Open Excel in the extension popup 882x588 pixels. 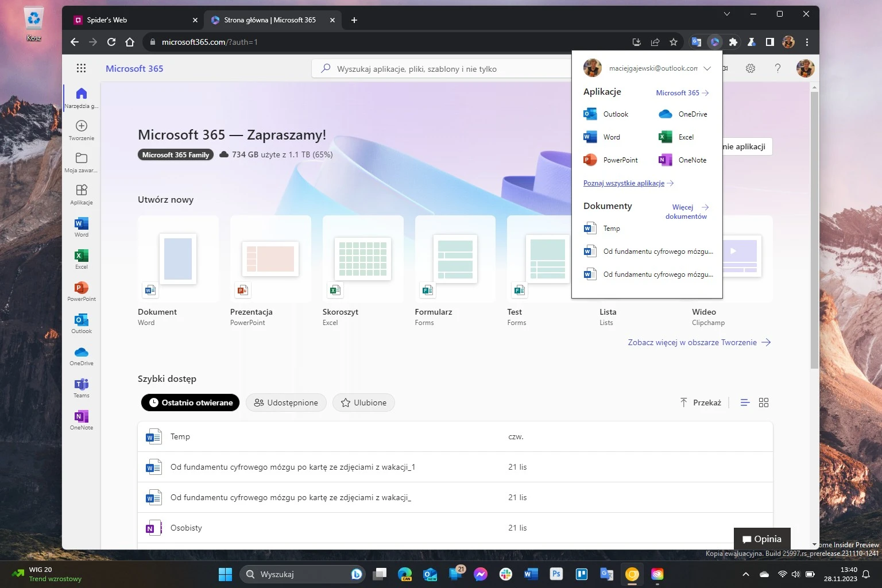point(676,137)
